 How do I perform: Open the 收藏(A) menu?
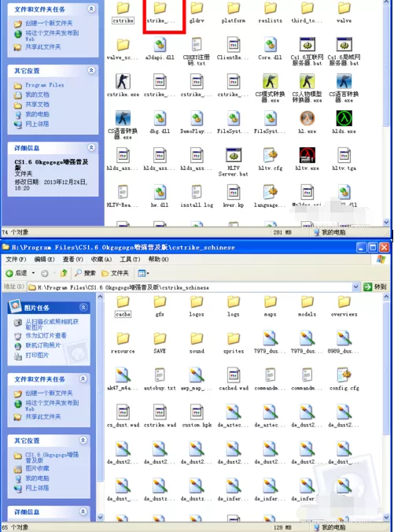coord(101,259)
